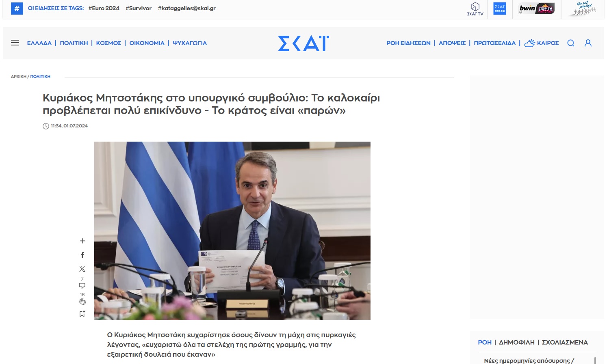Viewport: 609px width, 364px height.
Task: Open the #Euro 2024 tag link
Action: coord(104,8)
